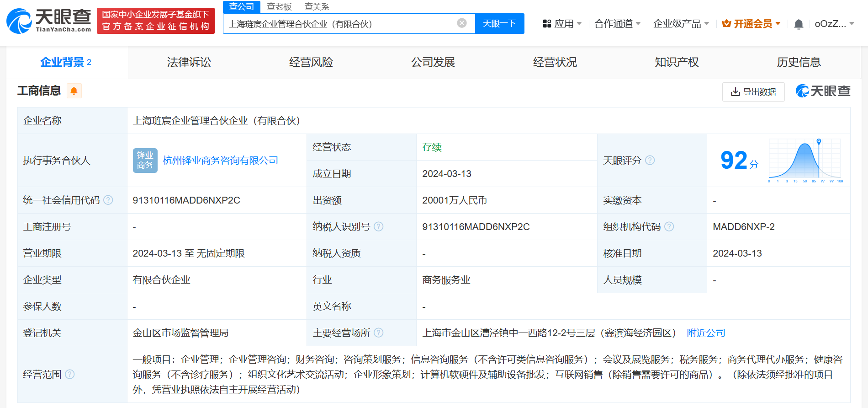The width and height of the screenshot is (868, 408).
Task: Open the 企业级产品 dropdown
Action: point(681,24)
